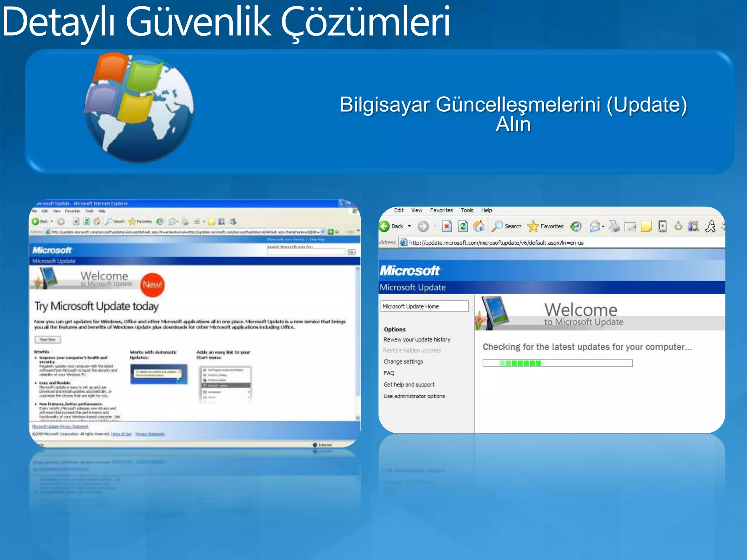
Task: Click the IE page icon in right address bar
Action: click(x=403, y=242)
